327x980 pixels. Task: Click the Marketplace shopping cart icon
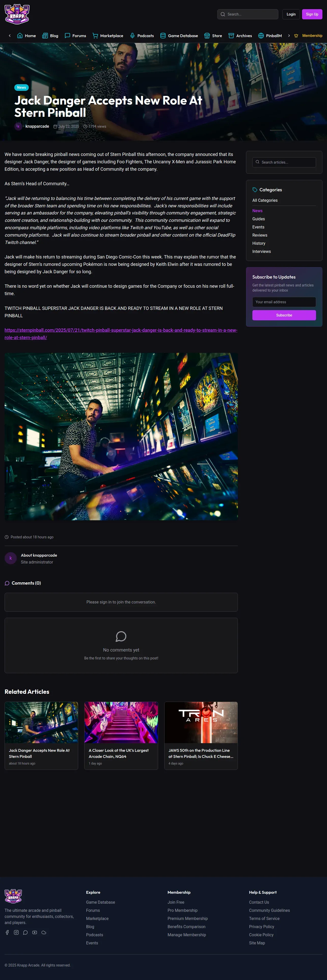(x=95, y=36)
